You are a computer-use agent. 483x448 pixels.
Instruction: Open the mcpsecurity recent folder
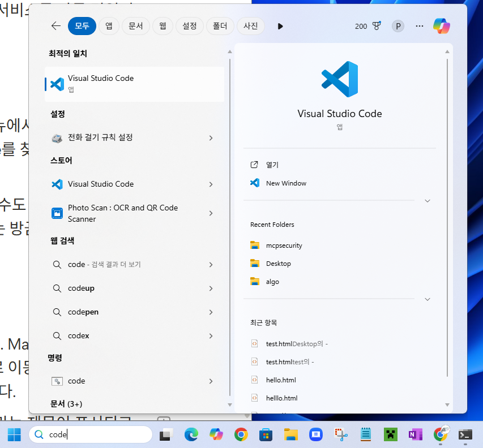click(x=284, y=245)
